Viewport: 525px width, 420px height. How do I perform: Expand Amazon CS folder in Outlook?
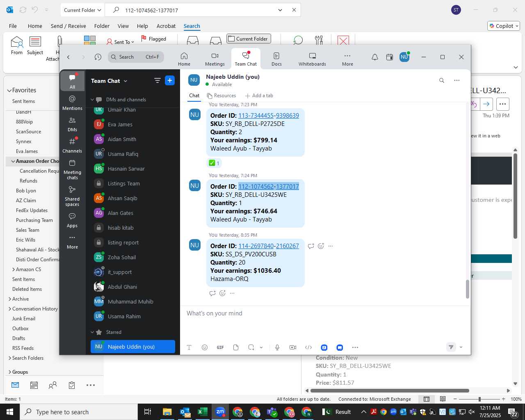click(x=14, y=269)
